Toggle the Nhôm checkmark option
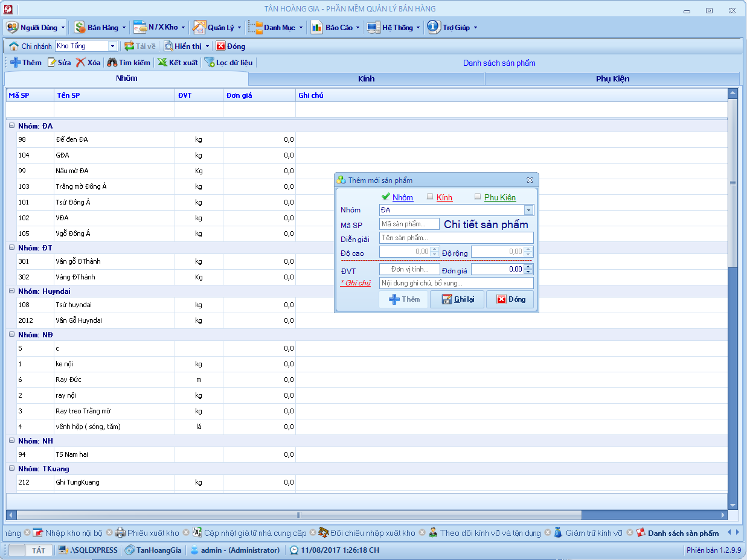747x560 pixels. pos(386,197)
